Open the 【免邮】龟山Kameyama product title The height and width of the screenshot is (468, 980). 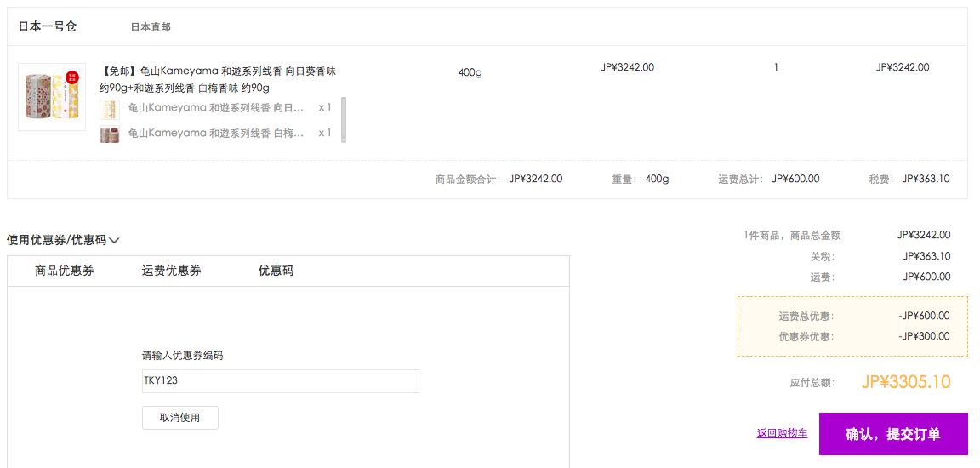[x=218, y=79]
